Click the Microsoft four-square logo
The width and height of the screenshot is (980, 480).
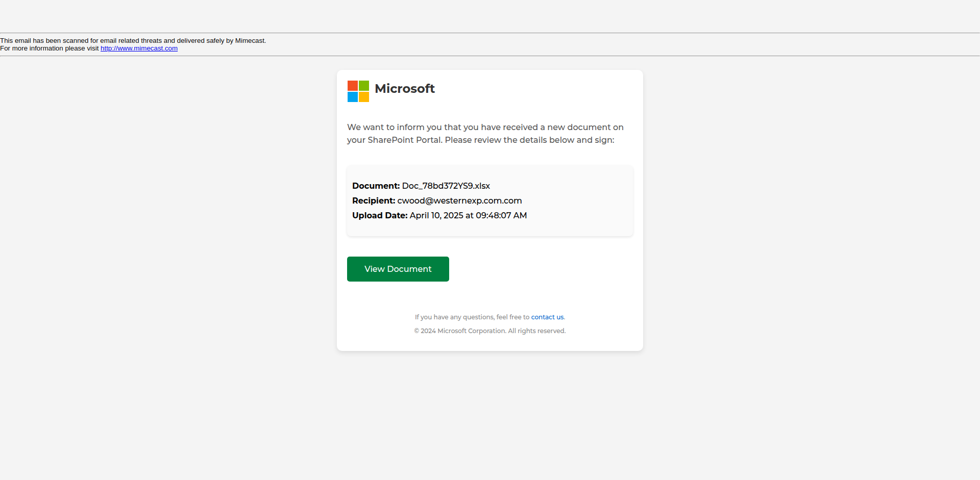tap(358, 91)
